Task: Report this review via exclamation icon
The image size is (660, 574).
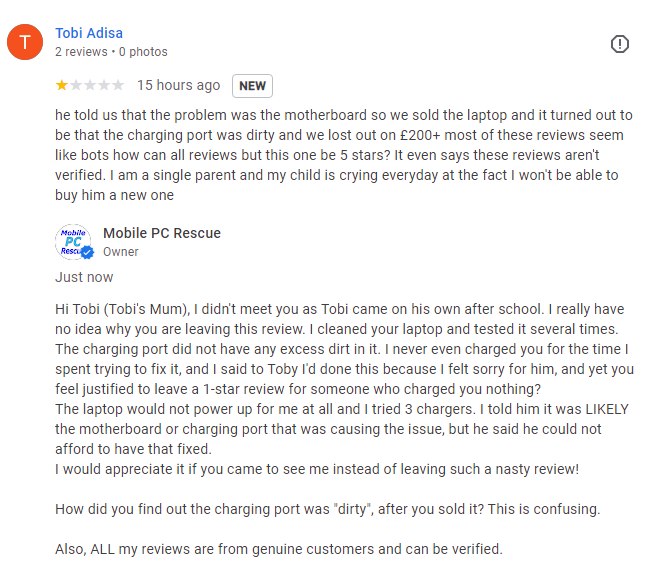Action: coord(620,43)
